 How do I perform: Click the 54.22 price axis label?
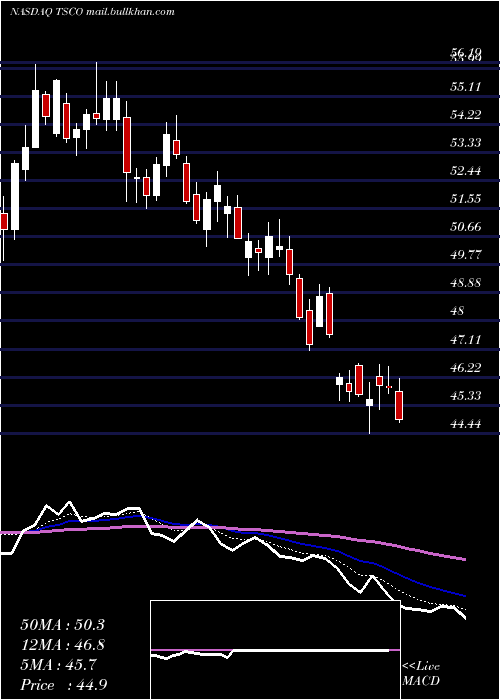pos(466,115)
